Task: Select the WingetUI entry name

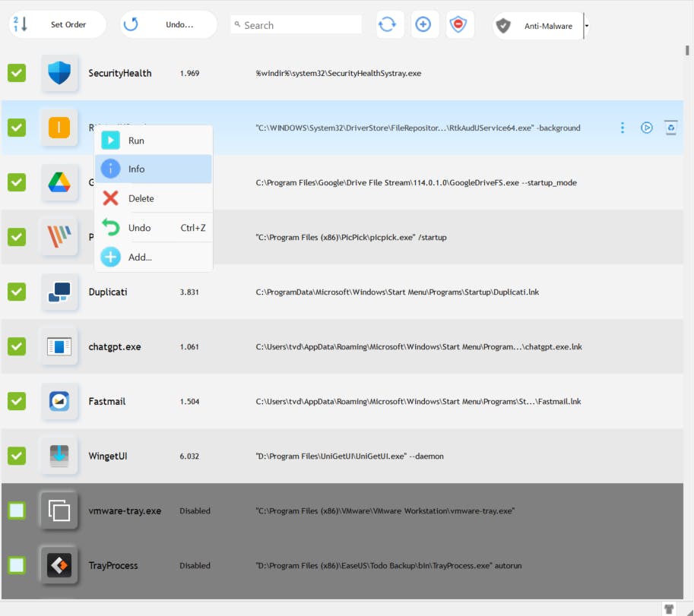Action: [x=107, y=456]
